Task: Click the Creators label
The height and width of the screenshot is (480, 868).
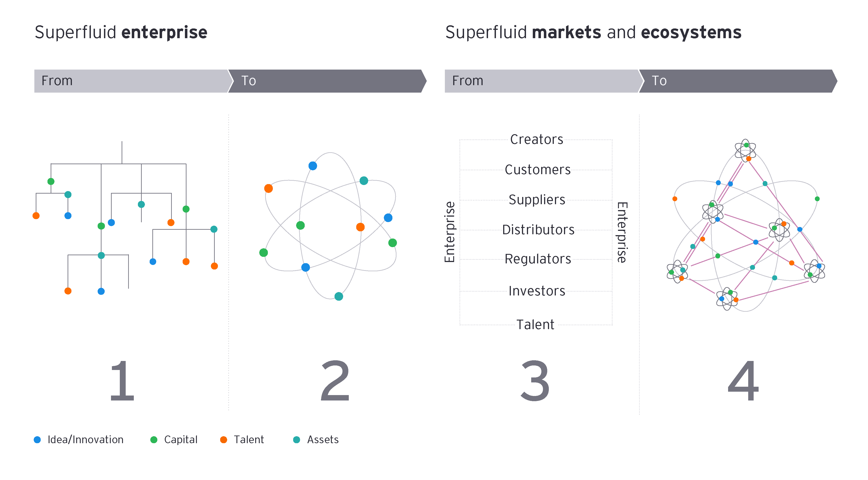Action: pos(536,139)
